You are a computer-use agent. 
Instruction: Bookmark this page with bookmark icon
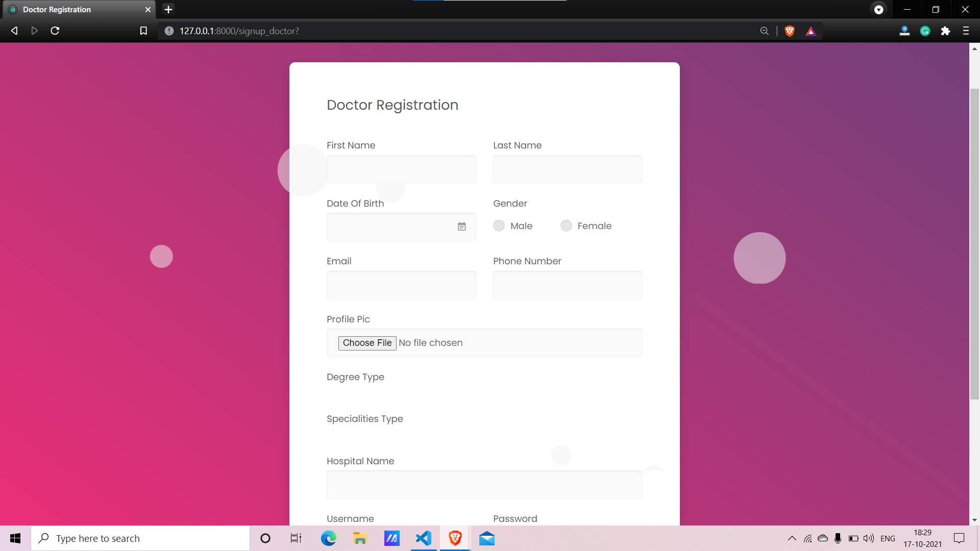tap(143, 31)
